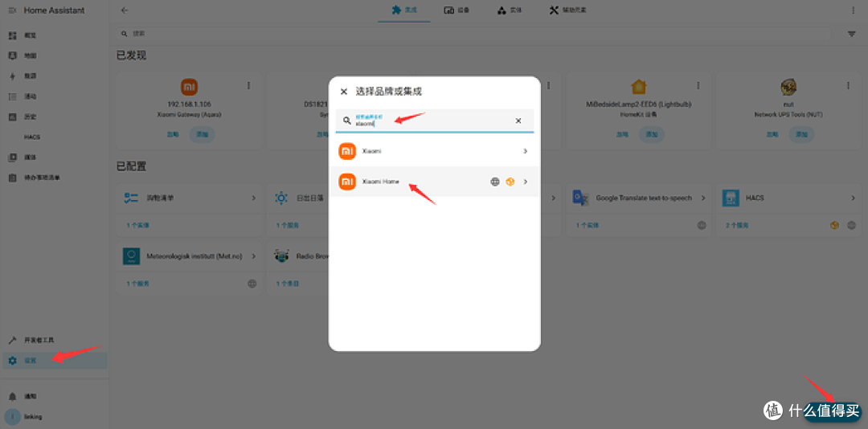Open the 1 个实体 link on Google Translate card
Viewport: 868px width, 429px height.
pos(588,225)
